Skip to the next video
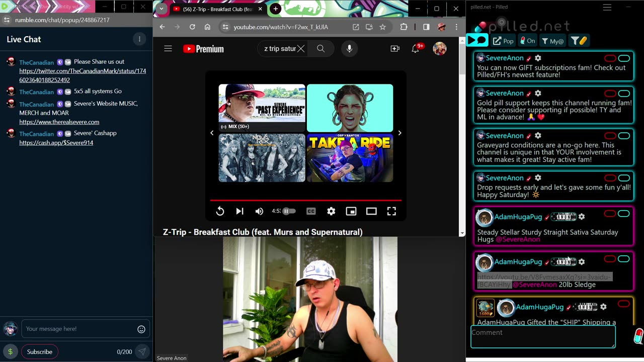This screenshot has width=644, height=362. click(x=239, y=211)
